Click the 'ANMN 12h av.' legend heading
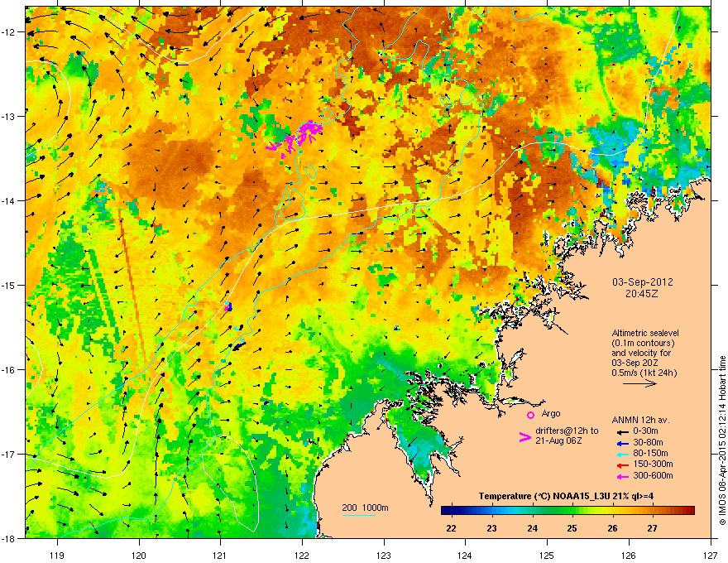 640,420
